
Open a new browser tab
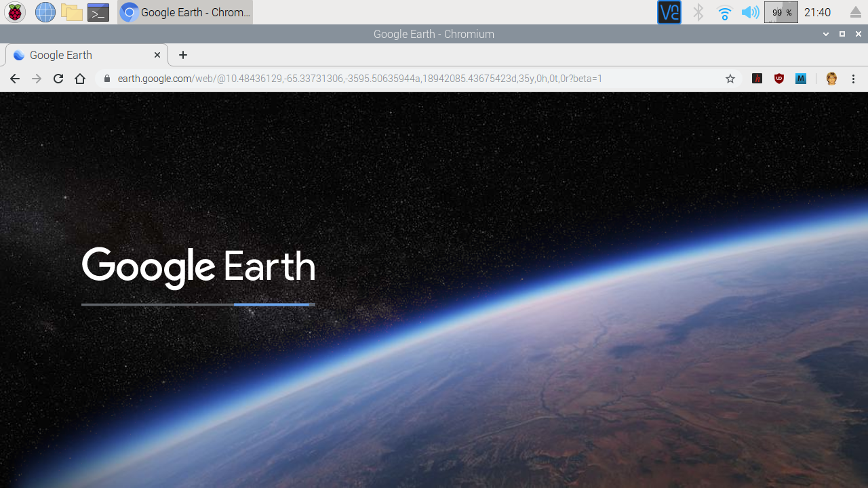pyautogui.click(x=183, y=55)
